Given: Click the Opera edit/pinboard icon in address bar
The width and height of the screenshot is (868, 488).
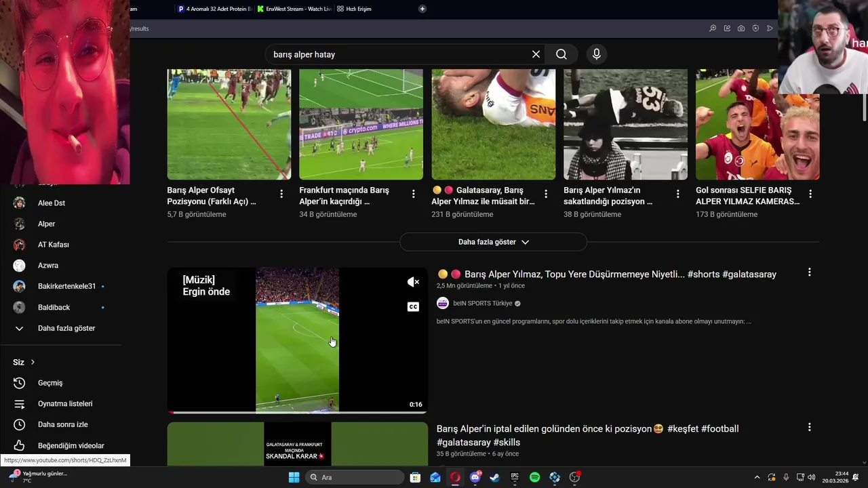Looking at the screenshot, I should point(727,28).
